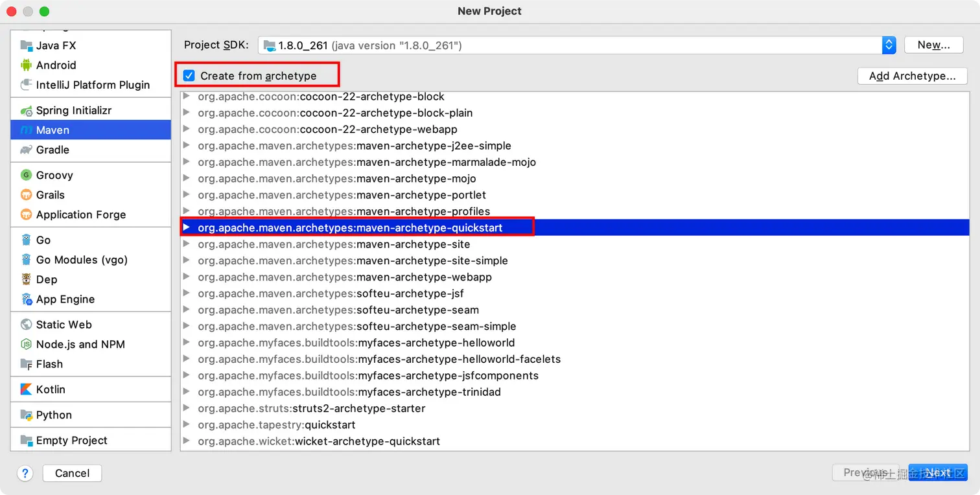Expand wicket-archetype-quickstart node
The height and width of the screenshot is (495, 980).
(x=187, y=441)
